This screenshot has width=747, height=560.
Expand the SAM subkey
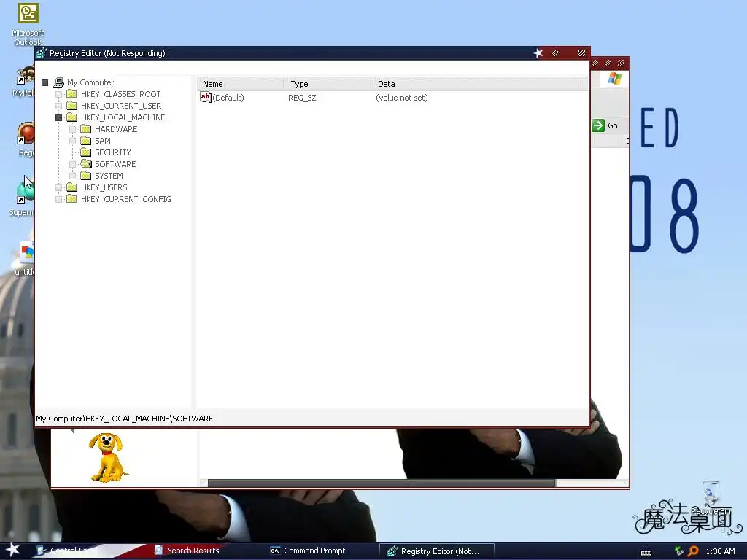[x=72, y=141]
